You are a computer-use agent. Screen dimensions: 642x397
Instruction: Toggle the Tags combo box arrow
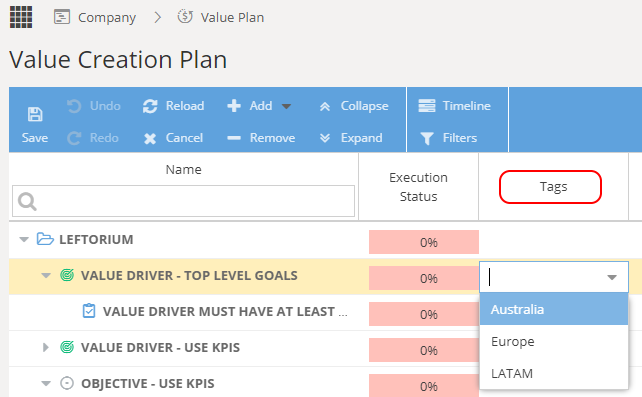click(x=612, y=277)
